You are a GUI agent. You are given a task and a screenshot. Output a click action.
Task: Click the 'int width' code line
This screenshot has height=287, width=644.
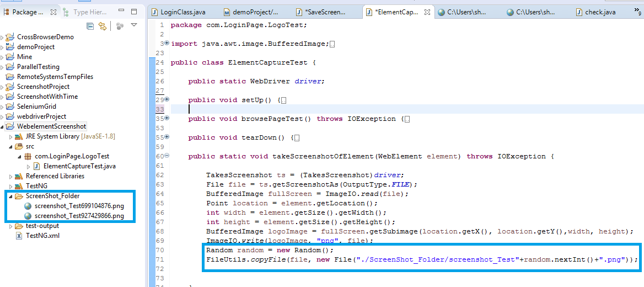(x=296, y=212)
